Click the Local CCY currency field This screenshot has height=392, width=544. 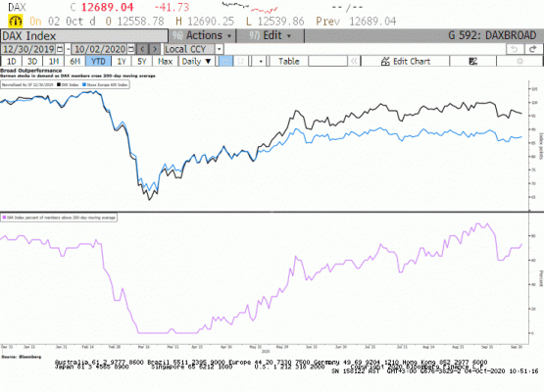189,49
